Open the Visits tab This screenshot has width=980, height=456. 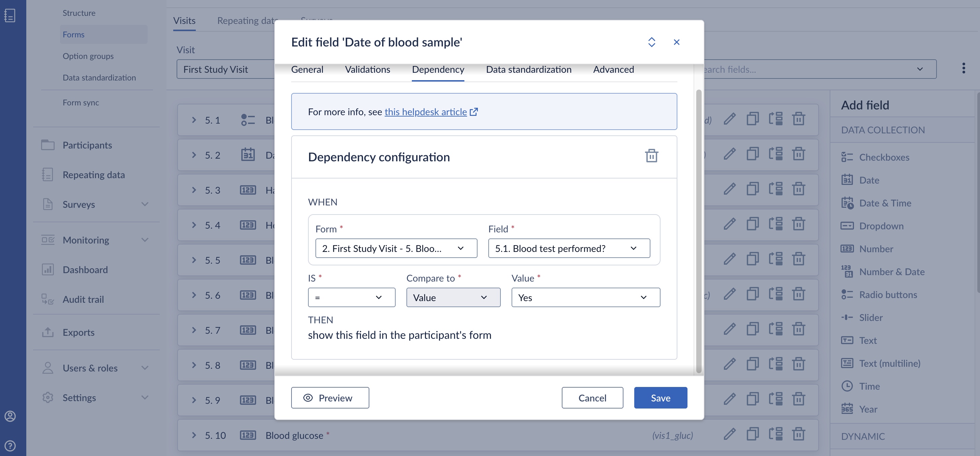coord(184,21)
